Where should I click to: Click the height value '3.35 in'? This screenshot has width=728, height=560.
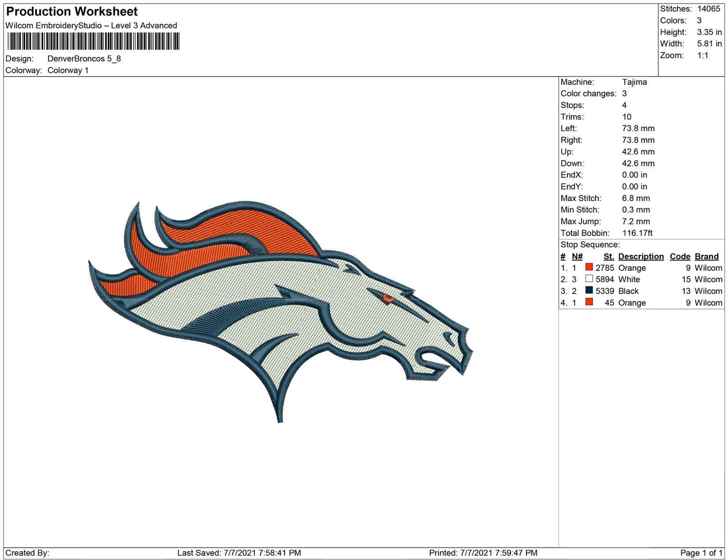click(x=709, y=32)
